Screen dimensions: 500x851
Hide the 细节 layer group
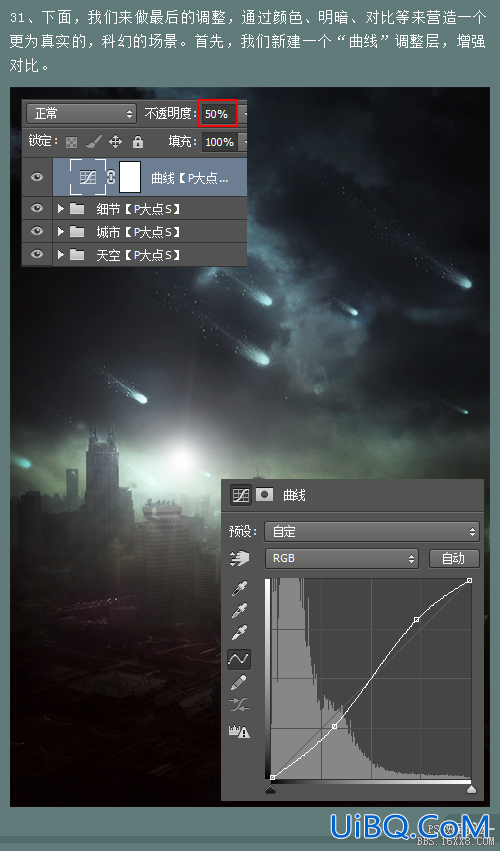coord(37,208)
